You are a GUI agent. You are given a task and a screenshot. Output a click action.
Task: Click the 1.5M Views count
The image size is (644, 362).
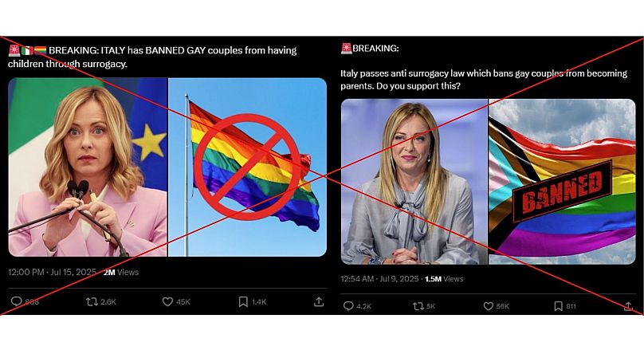444,279
